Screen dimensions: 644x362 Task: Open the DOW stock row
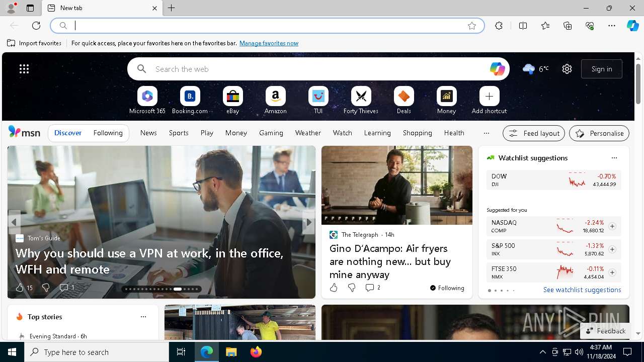[x=553, y=180]
